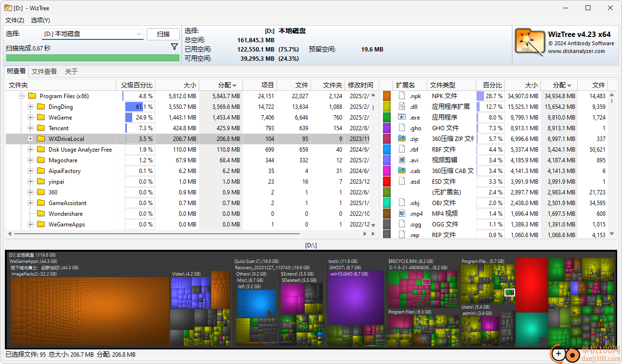
Task: Expand the WeGameApps folder node
Action: point(30,225)
